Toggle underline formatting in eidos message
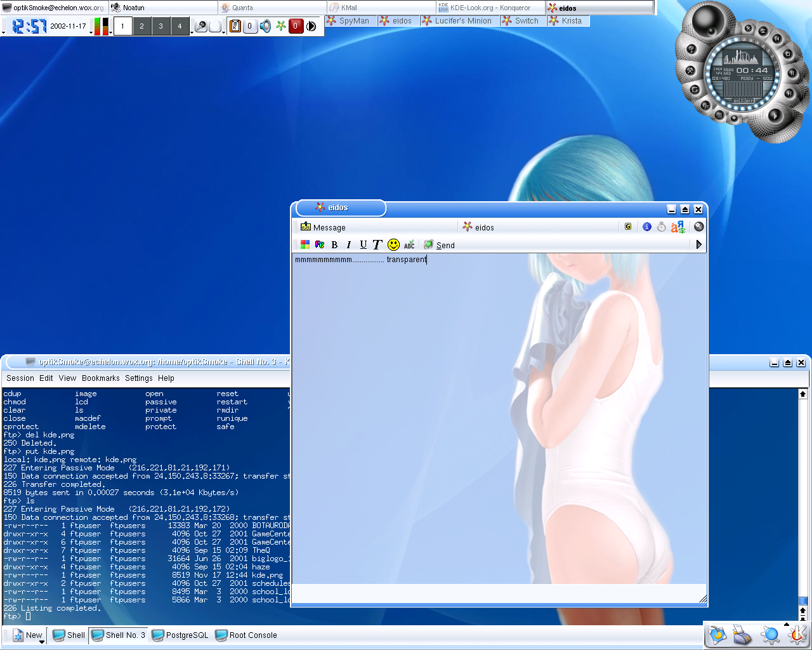 363,244
